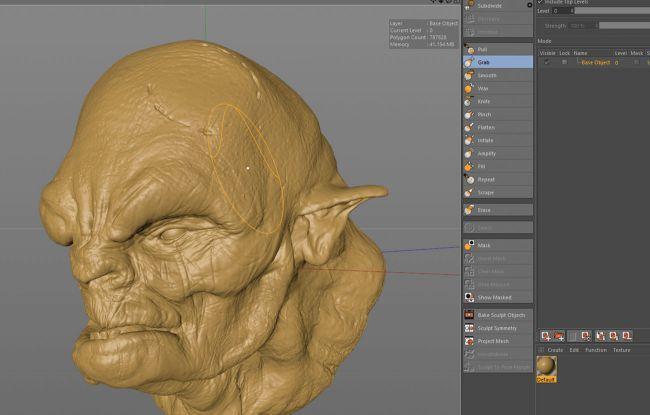Click the Name column header
The height and width of the screenshot is (415, 650).
[x=580, y=53]
